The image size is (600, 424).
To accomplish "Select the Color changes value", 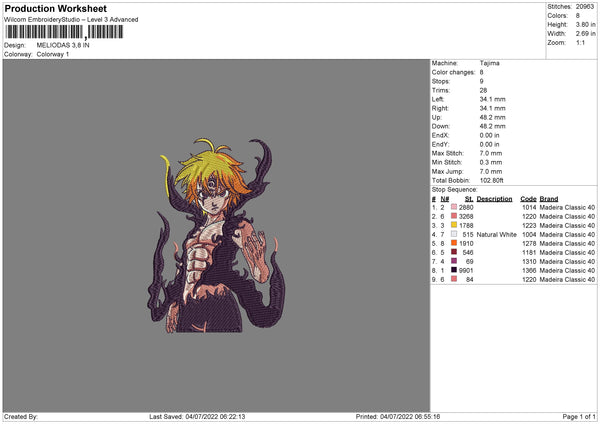I will pos(481,72).
